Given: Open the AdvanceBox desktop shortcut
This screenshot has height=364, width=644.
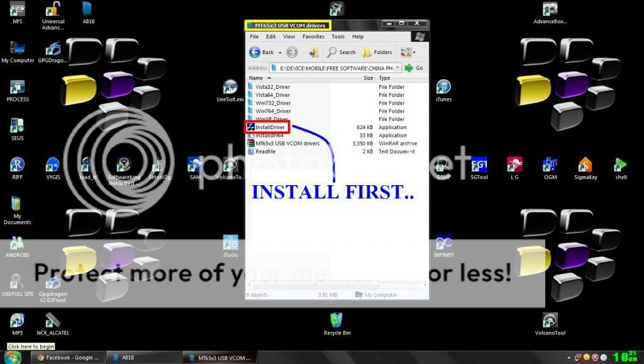Looking at the screenshot, I should [x=550, y=13].
